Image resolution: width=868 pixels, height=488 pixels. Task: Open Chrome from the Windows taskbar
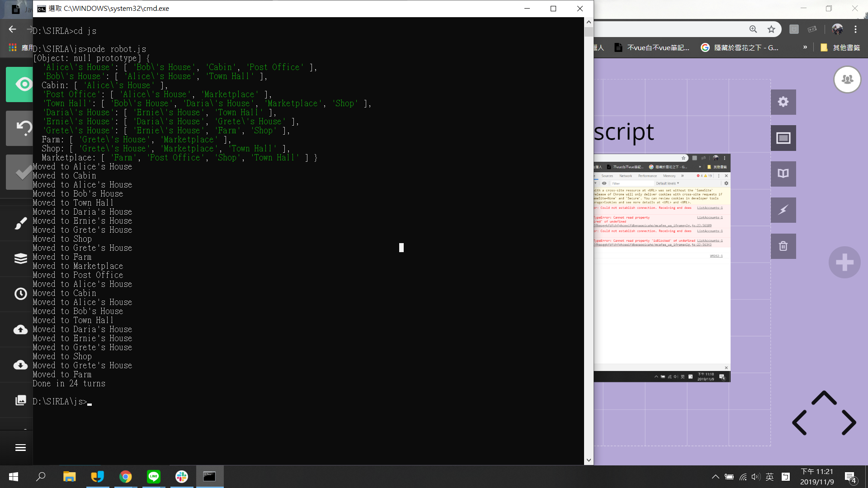(x=125, y=477)
